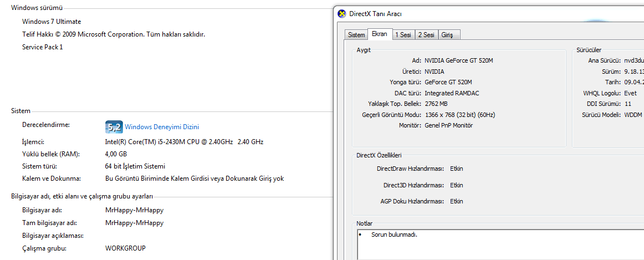Click the '4,00 GB' RAM value
This screenshot has height=260, width=644.
[x=116, y=154]
